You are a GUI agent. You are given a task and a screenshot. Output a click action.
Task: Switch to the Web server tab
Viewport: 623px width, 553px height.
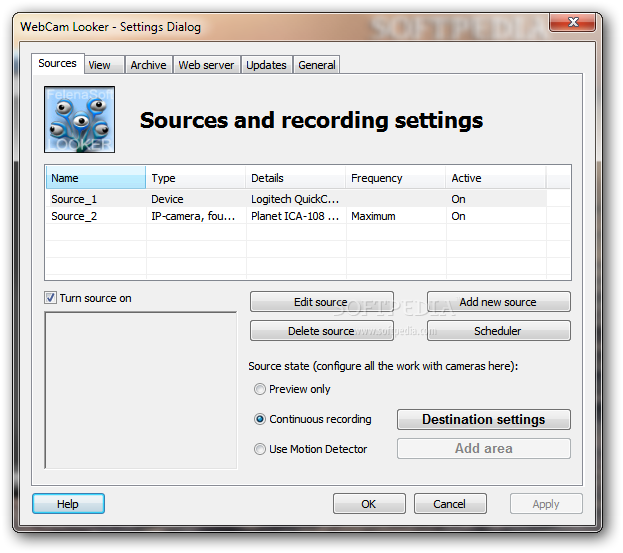(x=206, y=65)
